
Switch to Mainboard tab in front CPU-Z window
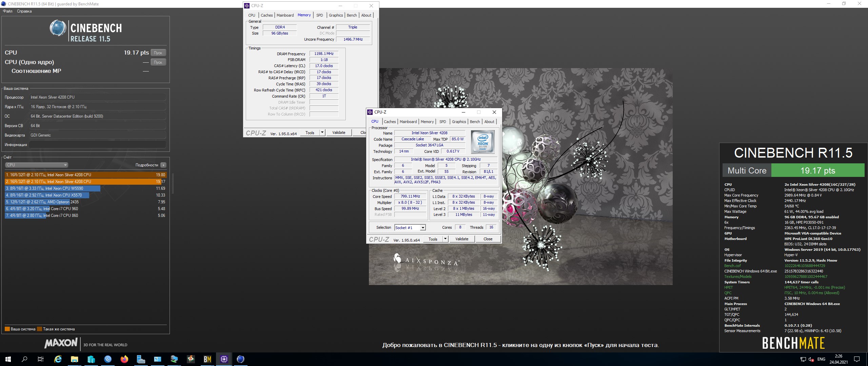408,122
